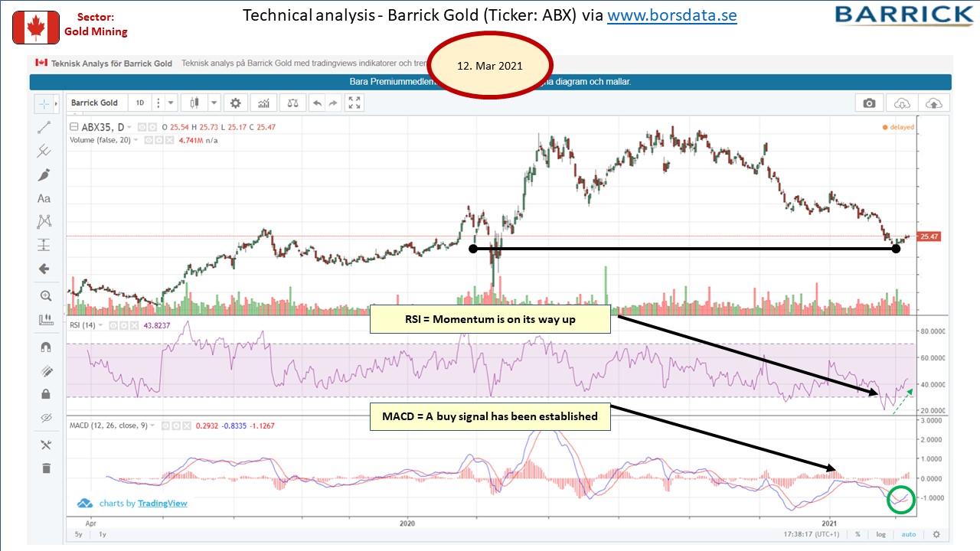This screenshot has width=980, height=551.
Task: Click the blue Premium members banner
Action: 490,82
